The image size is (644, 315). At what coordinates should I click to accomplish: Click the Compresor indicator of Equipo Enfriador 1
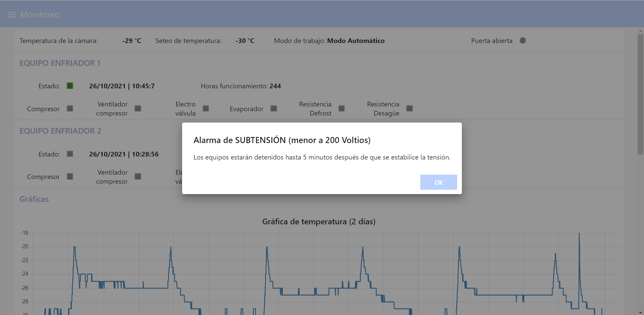70,108
